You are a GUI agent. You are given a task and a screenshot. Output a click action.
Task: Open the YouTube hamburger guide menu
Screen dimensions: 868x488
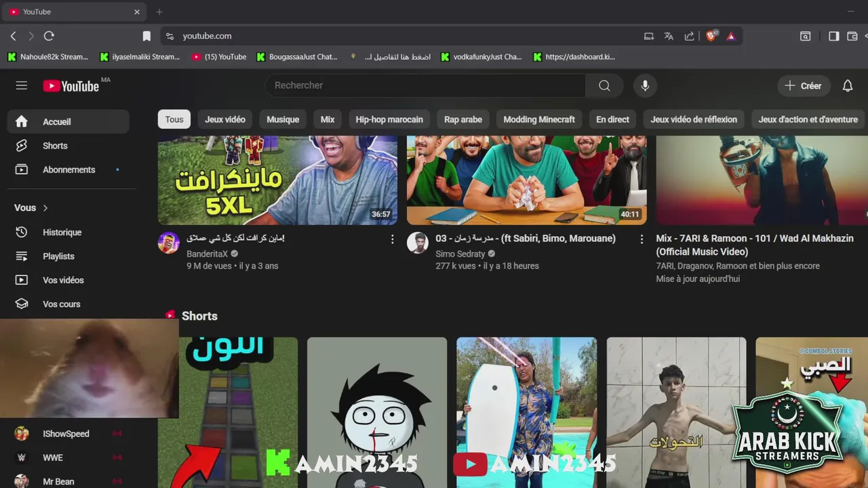pyautogui.click(x=22, y=85)
